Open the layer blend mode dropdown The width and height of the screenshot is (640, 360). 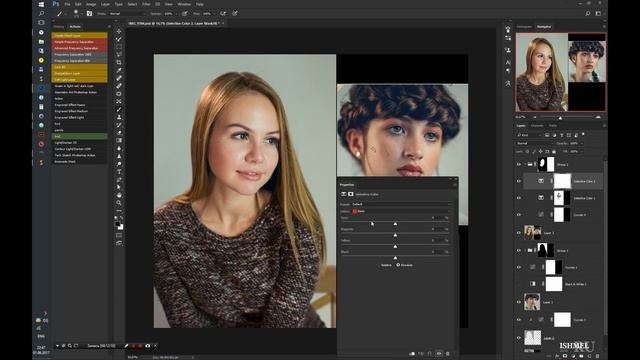click(534, 143)
